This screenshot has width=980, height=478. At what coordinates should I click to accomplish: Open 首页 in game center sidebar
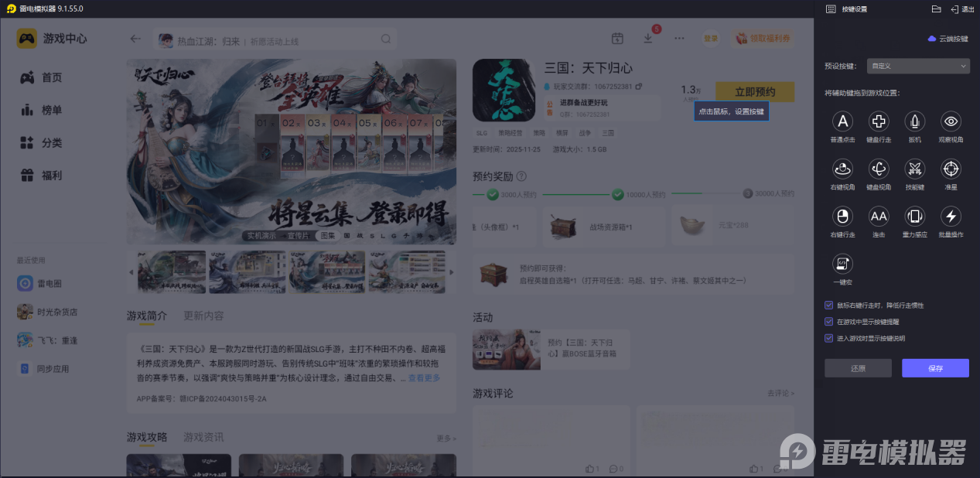click(43, 77)
